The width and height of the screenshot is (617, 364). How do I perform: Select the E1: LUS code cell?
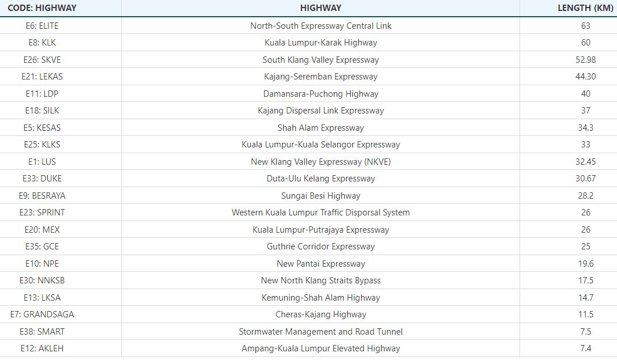(42, 162)
